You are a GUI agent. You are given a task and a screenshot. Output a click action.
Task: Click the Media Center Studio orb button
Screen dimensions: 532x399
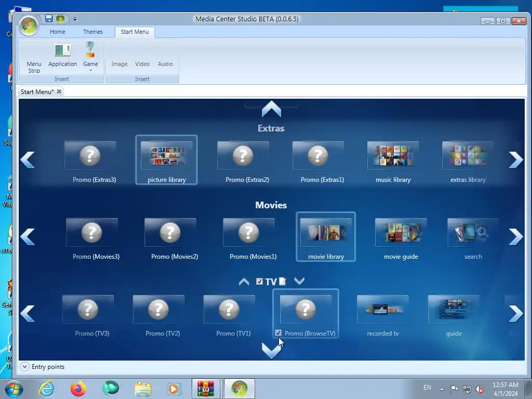point(29,26)
